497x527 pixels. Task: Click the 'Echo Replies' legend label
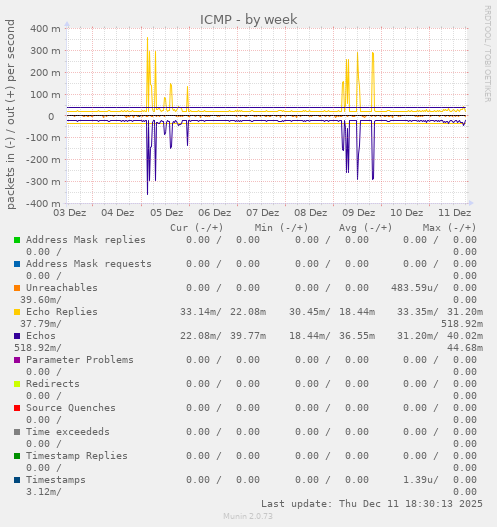pos(62,312)
